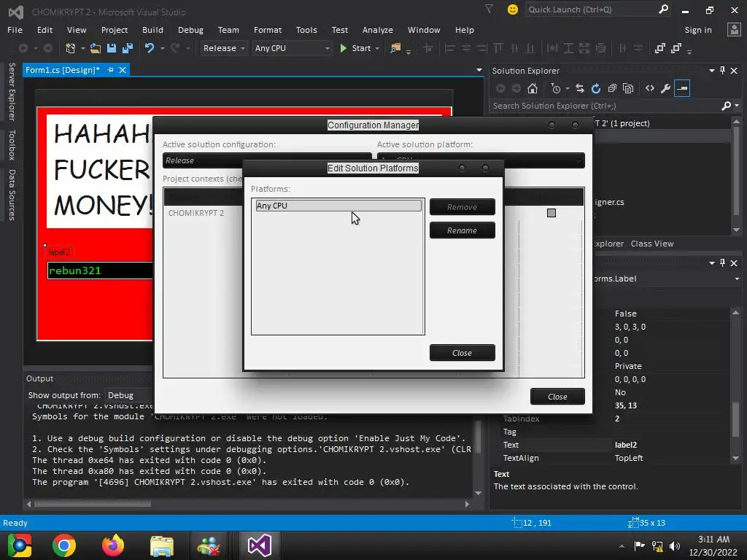This screenshot has width=747, height=560.
Task: Click the Align Lefts toolbar icon
Action: pos(449,48)
